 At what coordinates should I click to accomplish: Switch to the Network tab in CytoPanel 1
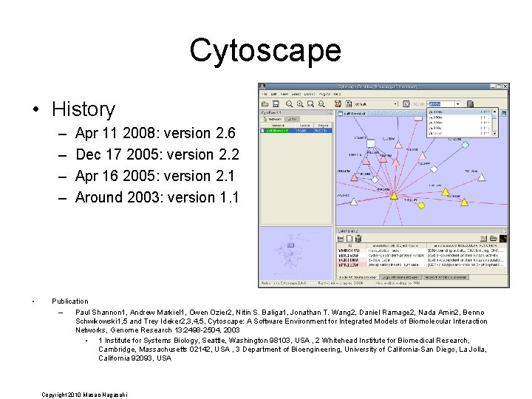(273, 119)
